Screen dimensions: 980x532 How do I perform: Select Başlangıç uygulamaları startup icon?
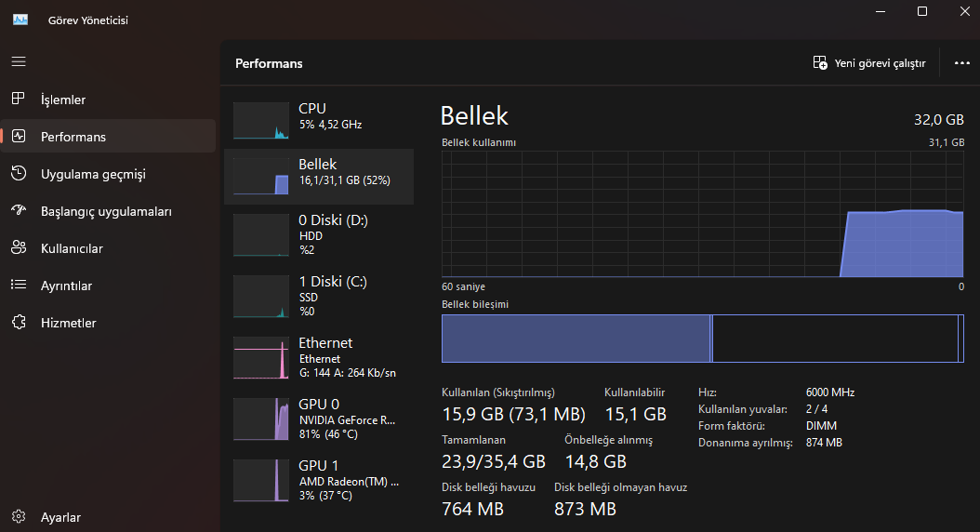tap(19, 211)
